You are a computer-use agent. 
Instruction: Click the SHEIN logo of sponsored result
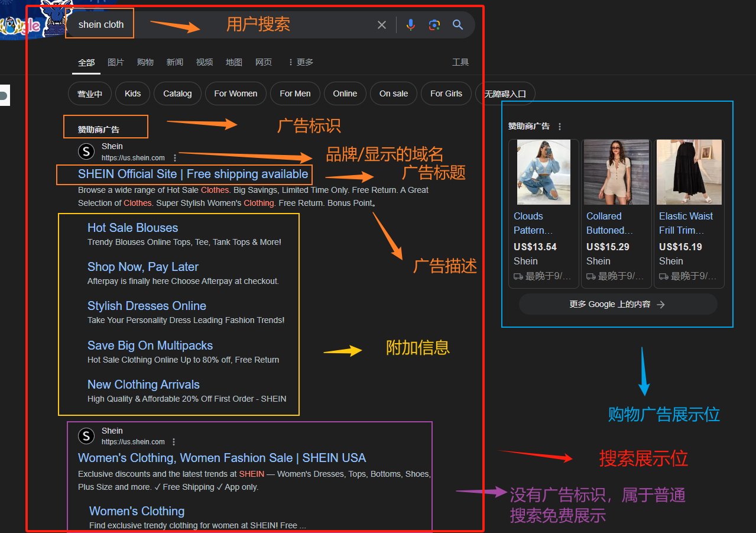click(86, 151)
